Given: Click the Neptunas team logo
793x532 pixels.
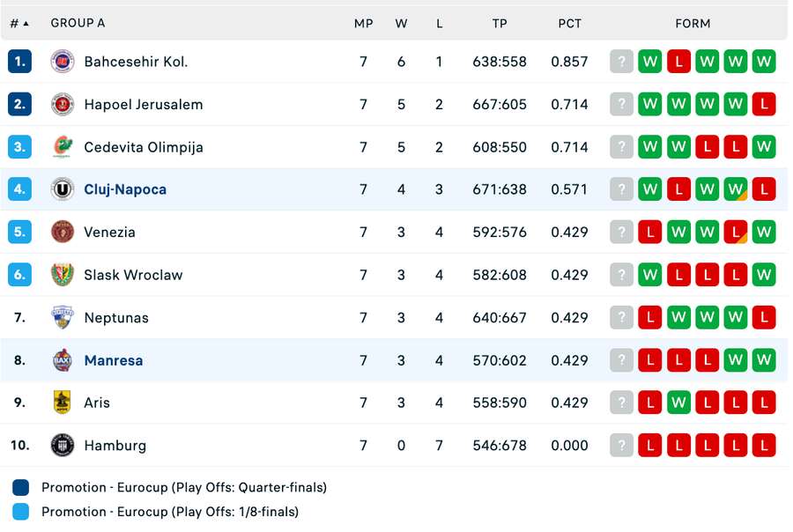Looking at the screenshot, I should (x=63, y=317).
